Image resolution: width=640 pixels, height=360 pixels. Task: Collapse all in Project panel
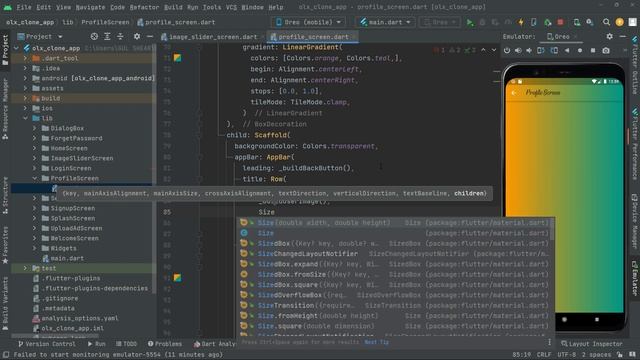point(120,36)
